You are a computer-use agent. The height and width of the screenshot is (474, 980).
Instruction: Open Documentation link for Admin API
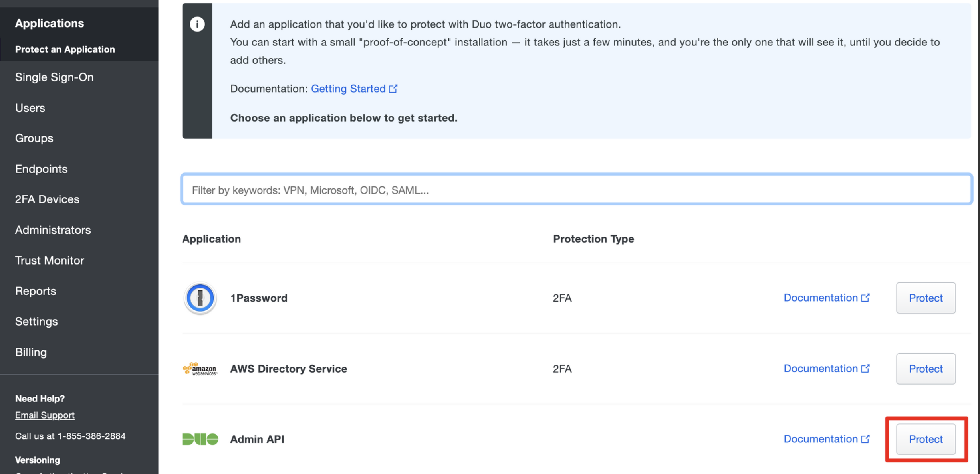(821, 439)
